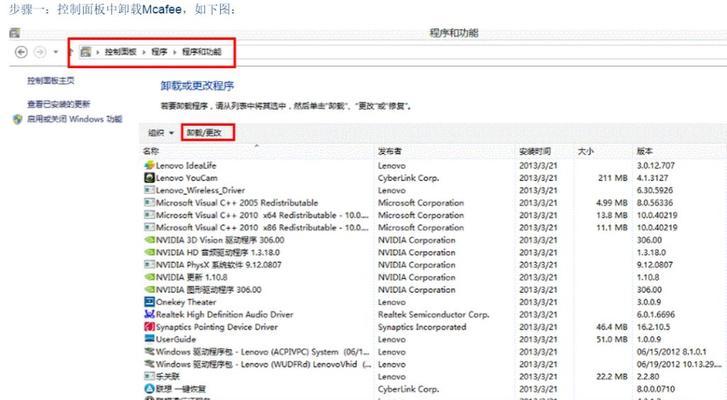Viewport: 727px width, 400px height.
Task: Sort by 发布者 column header
Action: coord(389,151)
